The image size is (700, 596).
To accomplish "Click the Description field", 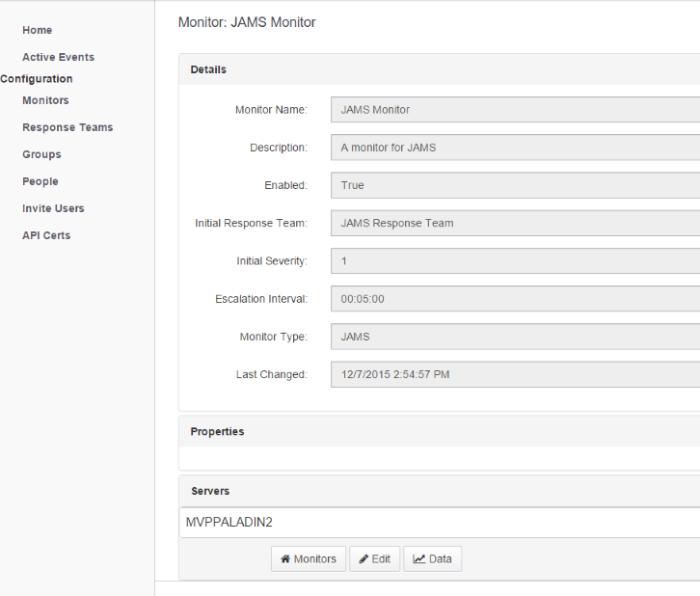I will click(515, 148).
